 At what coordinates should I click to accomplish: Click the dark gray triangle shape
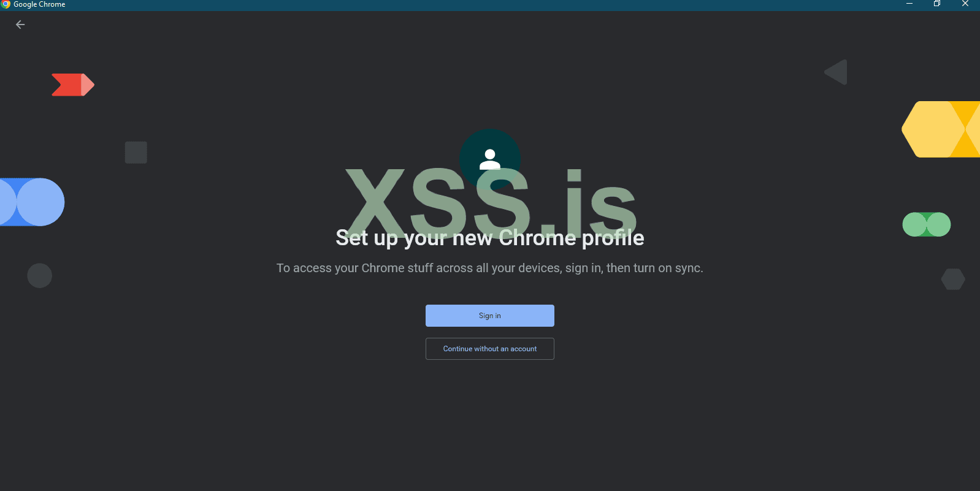click(837, 72)
